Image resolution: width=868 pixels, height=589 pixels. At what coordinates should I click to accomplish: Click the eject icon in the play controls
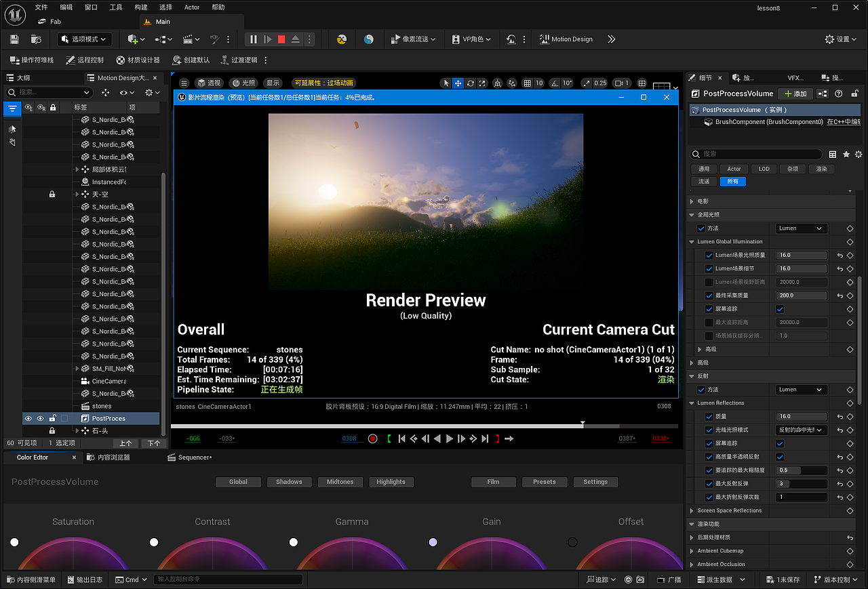pos(296,39)
